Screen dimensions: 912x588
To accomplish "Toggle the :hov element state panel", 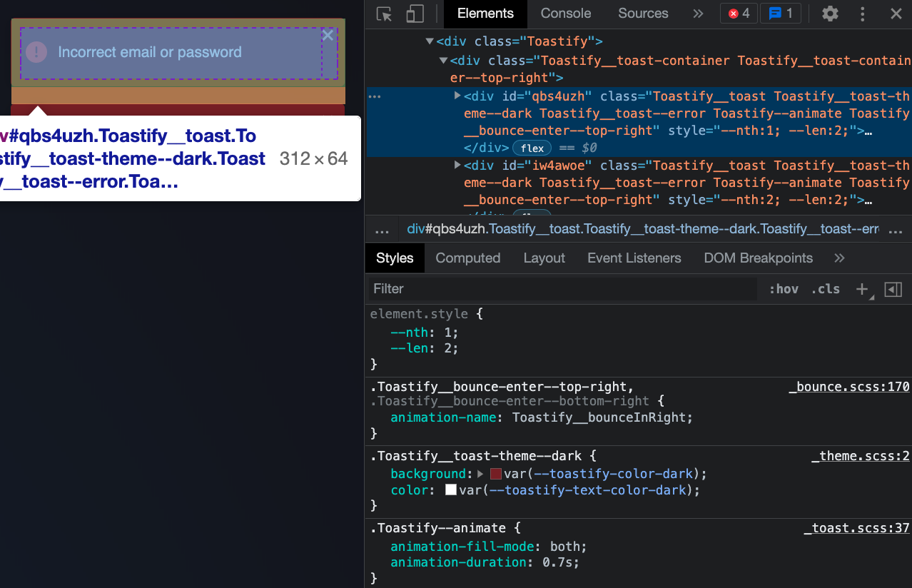I will click(x=784, y=289).
